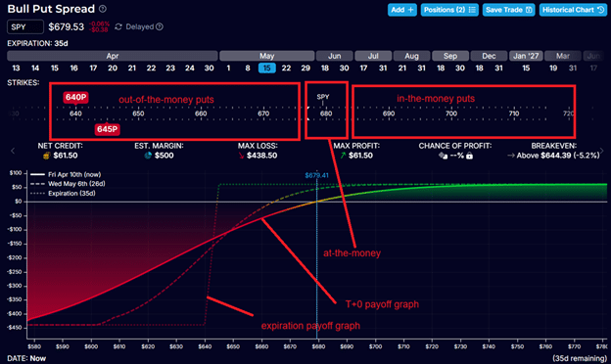The image size is (611, 364).
Task: Select the Jul expiration month tab
Action: [x=373, y=56]
